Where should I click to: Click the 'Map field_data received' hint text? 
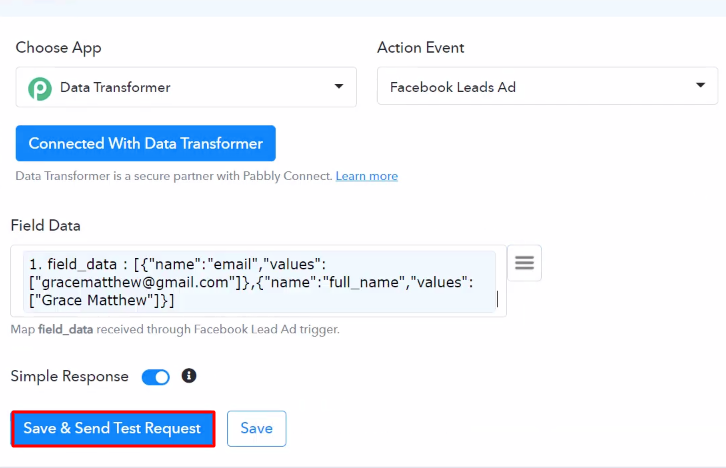(x=175, y=330)
